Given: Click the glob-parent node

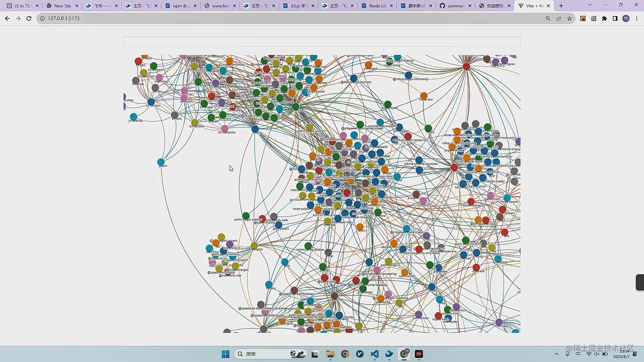Looking at the screenshot, I should 279,225.
